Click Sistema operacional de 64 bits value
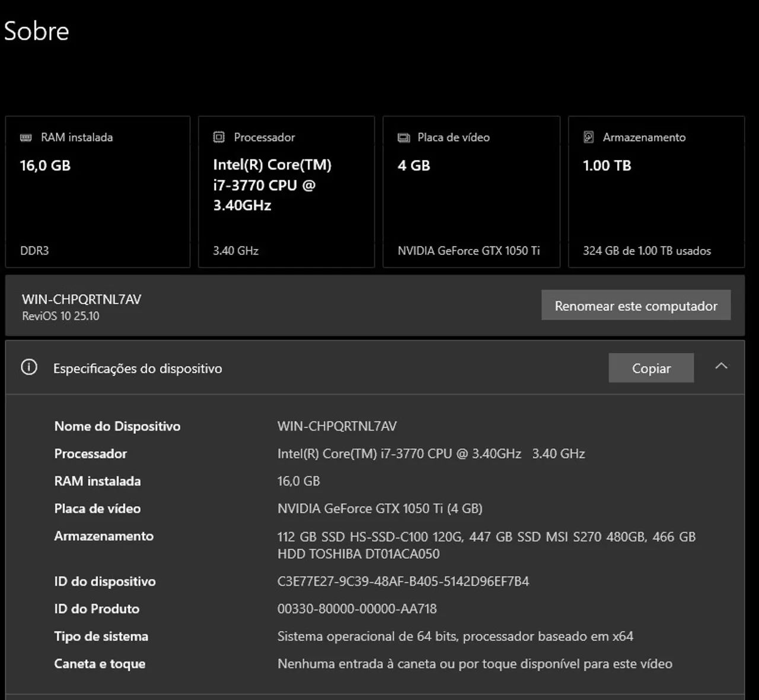The height and width of the screenshot is (700, 759). tap(455, 637)
